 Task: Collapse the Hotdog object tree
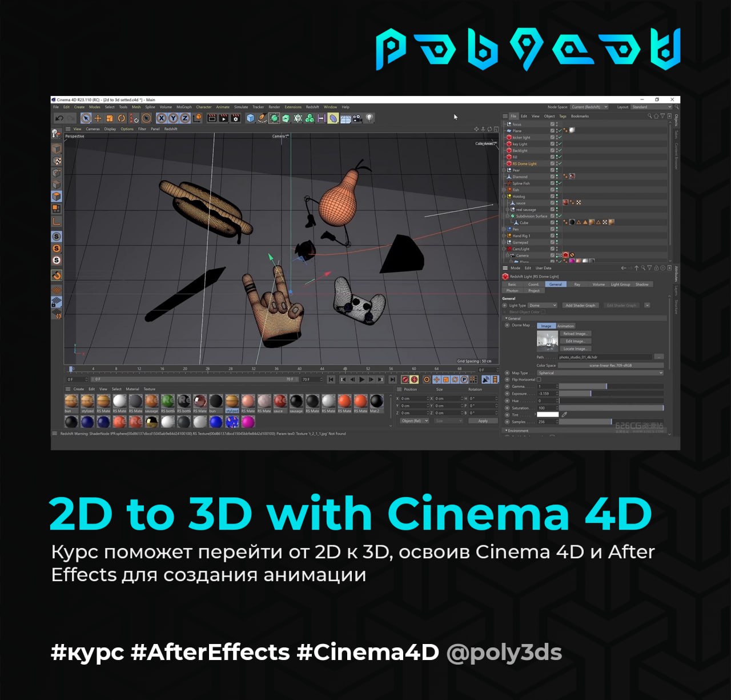click(x=504, y=197)
